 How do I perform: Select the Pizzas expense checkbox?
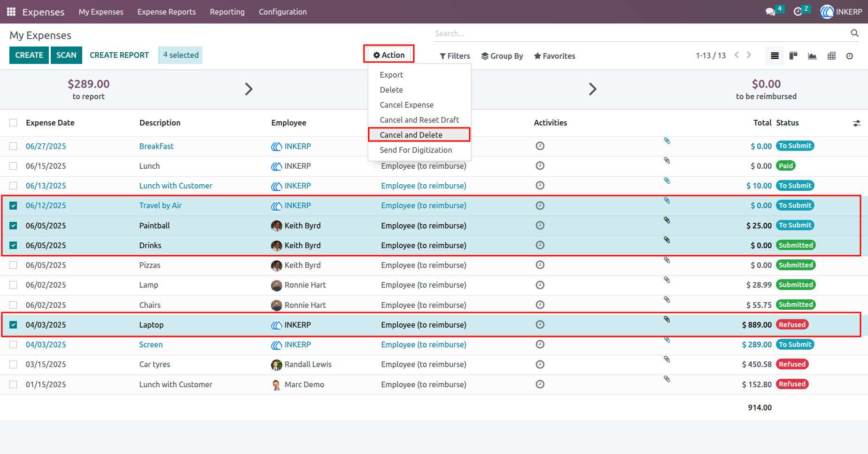point(13,265)
